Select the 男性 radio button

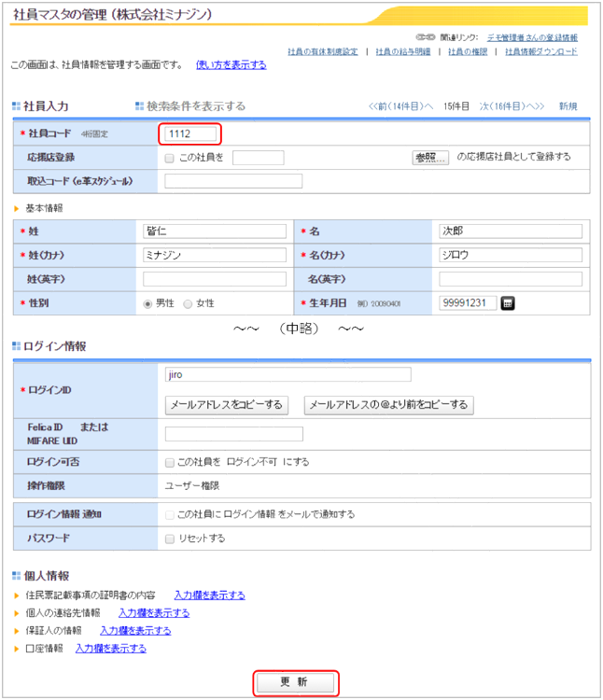click(147, 304)
